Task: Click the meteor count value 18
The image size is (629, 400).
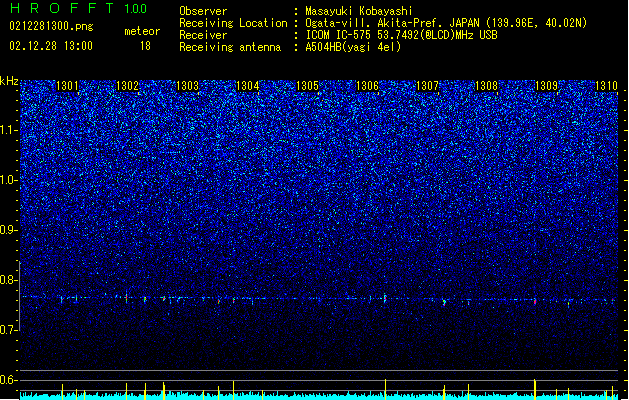Action: (145, 46)
